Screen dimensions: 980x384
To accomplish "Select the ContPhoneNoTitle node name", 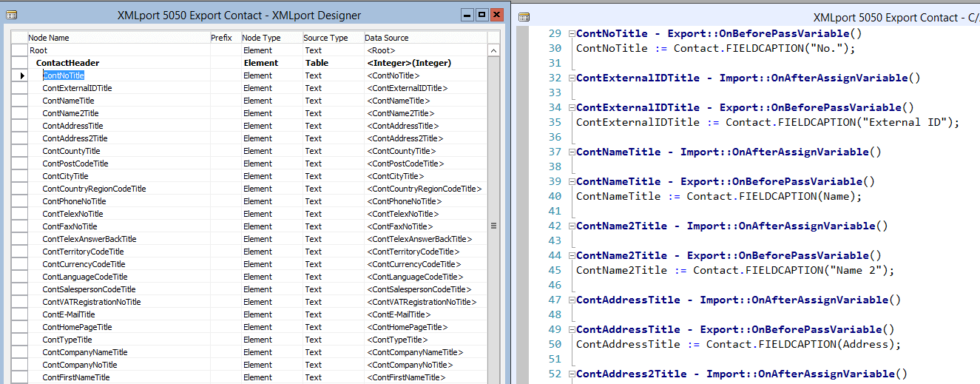I will coord(74,201).
